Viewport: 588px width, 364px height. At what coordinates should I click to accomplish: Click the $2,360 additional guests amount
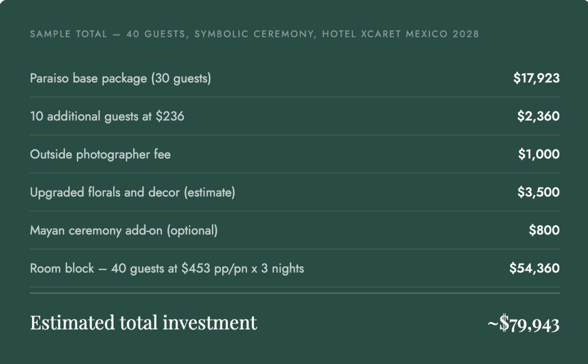[538, 117]
